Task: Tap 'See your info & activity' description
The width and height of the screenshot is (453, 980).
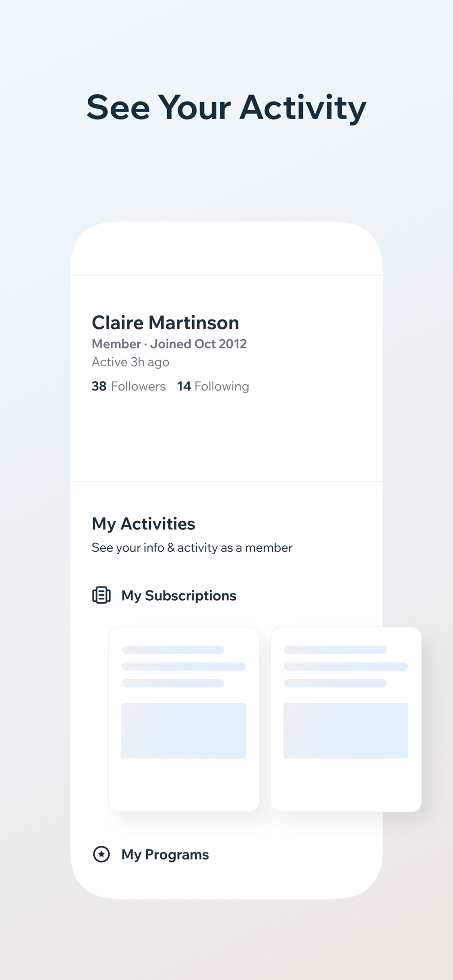Action: pyautogui.click(x=192, y=547)
